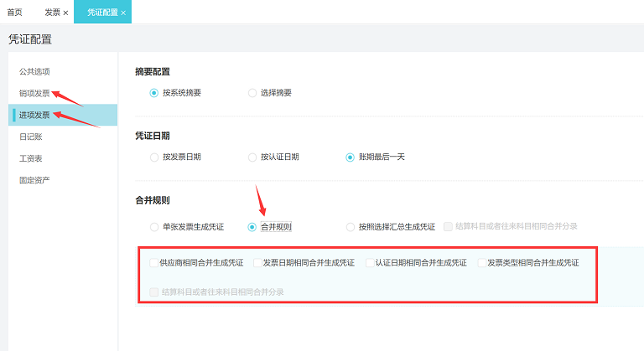Check 供应商相同合并生成凭证
644x351 pixels.
click(154, 263)
